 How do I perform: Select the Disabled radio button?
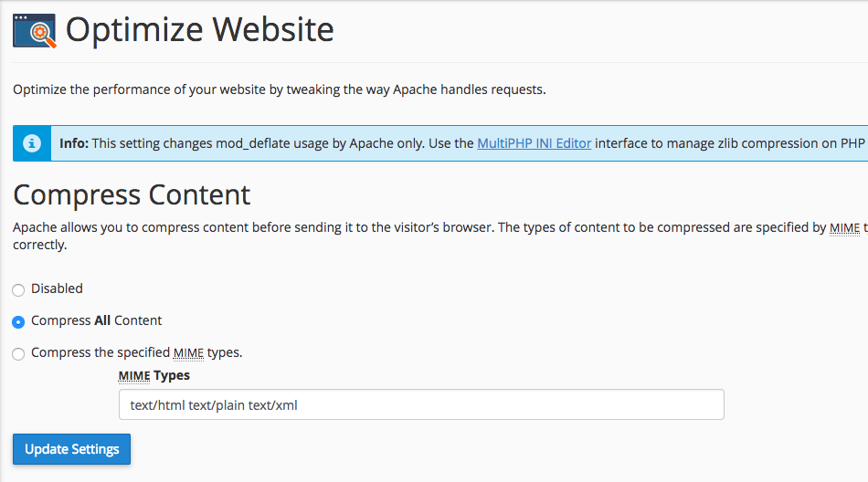click(x=18, y=290)
